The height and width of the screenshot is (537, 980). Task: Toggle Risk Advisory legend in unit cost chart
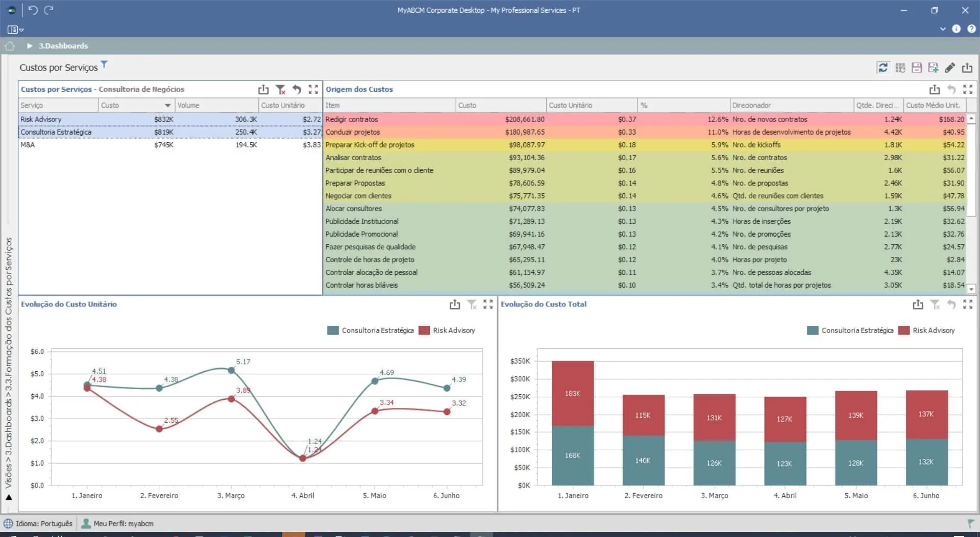447,330
